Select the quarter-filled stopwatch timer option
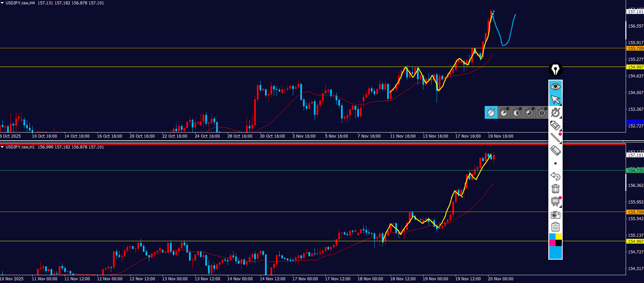This screenshot has width=644, height=283. 504,112
